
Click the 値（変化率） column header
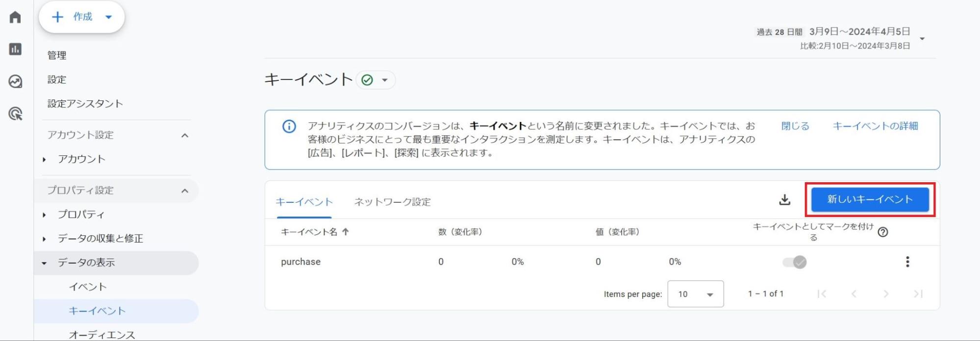pyautogui.click(x=617, y=232)
